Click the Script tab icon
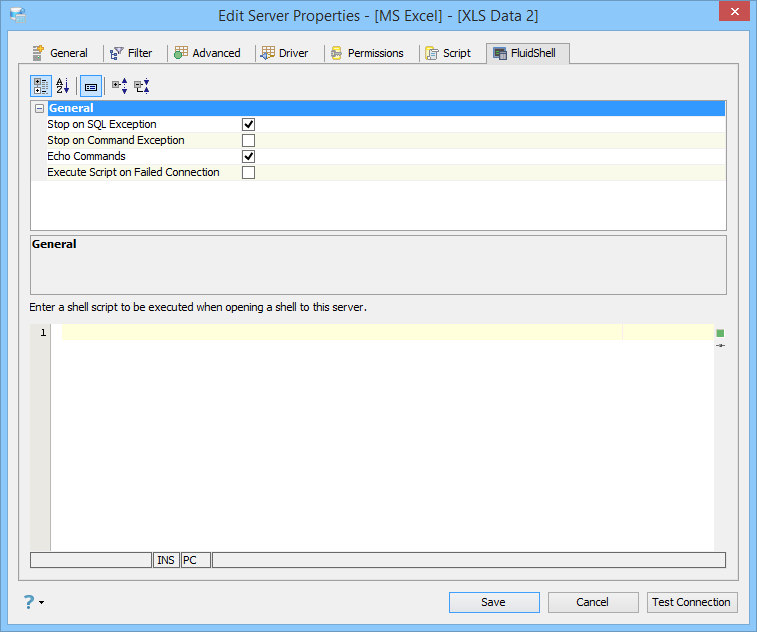757x632 pixels. pyautogui.click(x=432, y=53)
